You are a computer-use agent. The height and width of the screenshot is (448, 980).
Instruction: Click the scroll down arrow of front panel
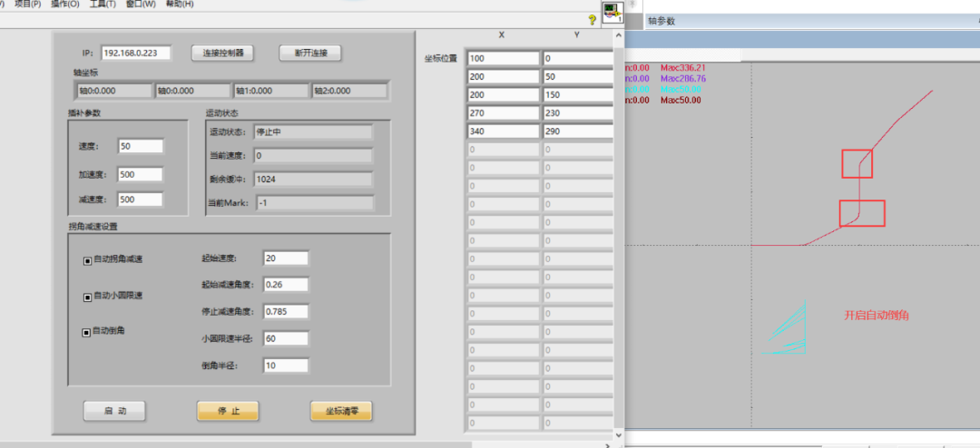(x=619, y=435)
